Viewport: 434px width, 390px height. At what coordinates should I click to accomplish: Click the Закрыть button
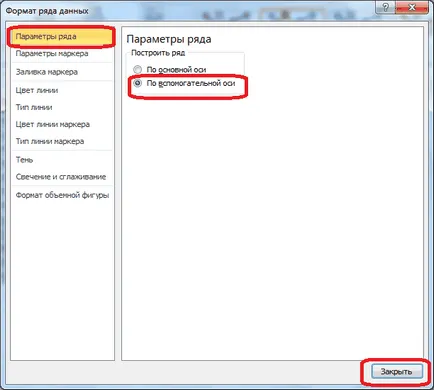coord(397,371)
